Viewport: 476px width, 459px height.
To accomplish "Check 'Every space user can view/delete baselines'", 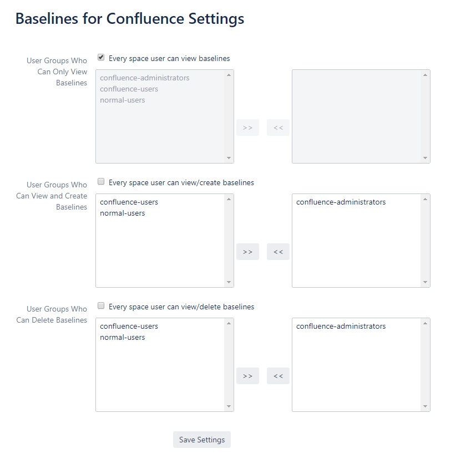I will pyautogui.click(x=101, y=305).
